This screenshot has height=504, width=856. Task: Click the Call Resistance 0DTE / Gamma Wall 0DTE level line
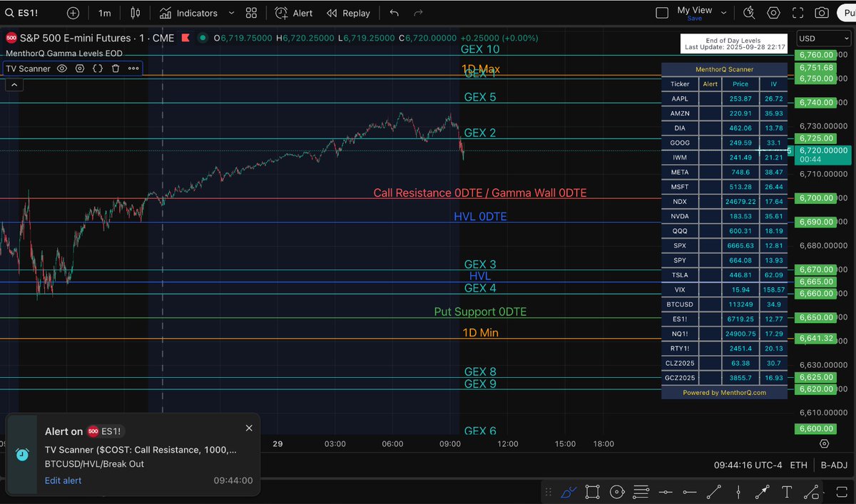coord(480,193)
